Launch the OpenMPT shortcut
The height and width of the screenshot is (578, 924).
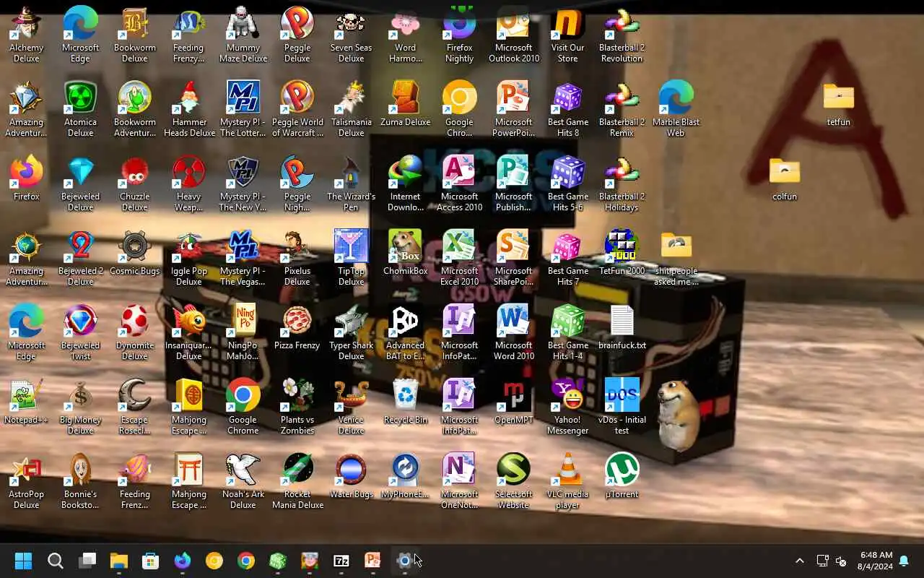point(514,402)
